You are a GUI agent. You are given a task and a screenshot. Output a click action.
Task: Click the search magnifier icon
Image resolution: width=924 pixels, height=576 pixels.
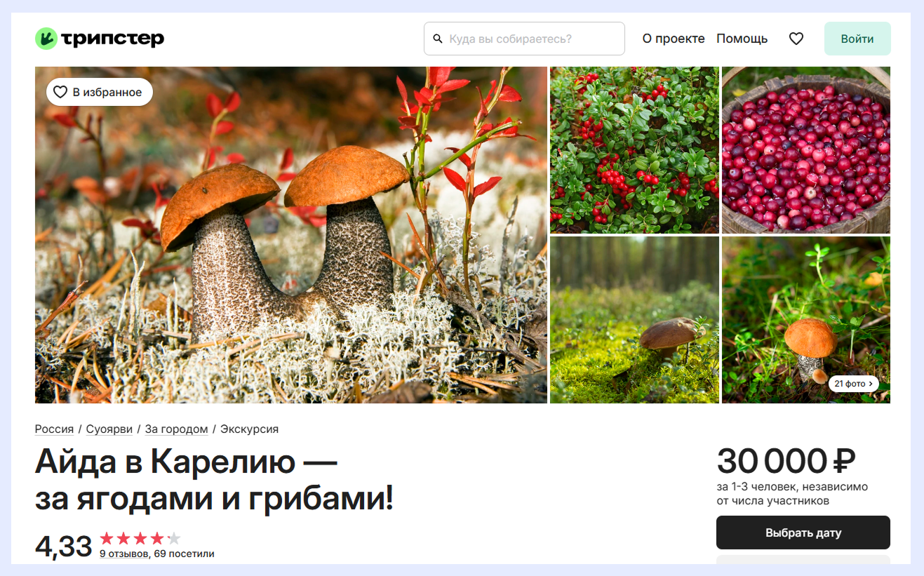tap(438, 39)
